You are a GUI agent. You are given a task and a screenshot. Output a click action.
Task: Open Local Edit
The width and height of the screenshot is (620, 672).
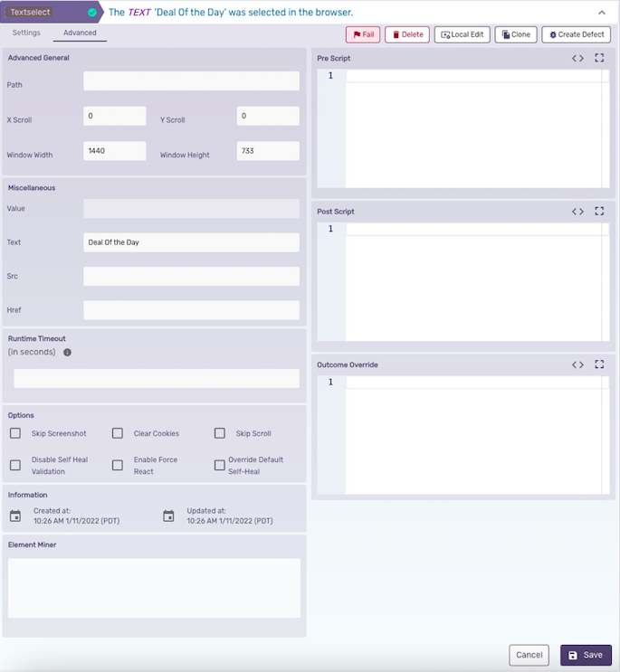[x=463, y=34]
